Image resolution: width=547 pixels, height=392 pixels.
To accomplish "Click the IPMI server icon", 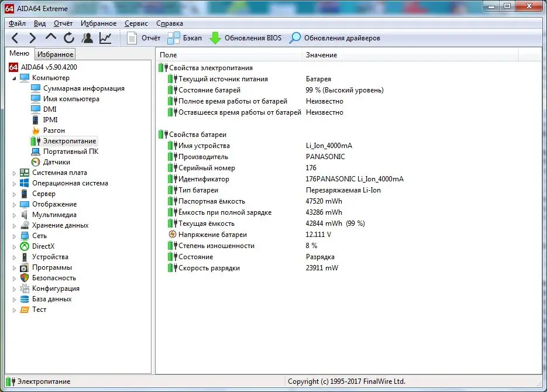I will pos(36,119).
